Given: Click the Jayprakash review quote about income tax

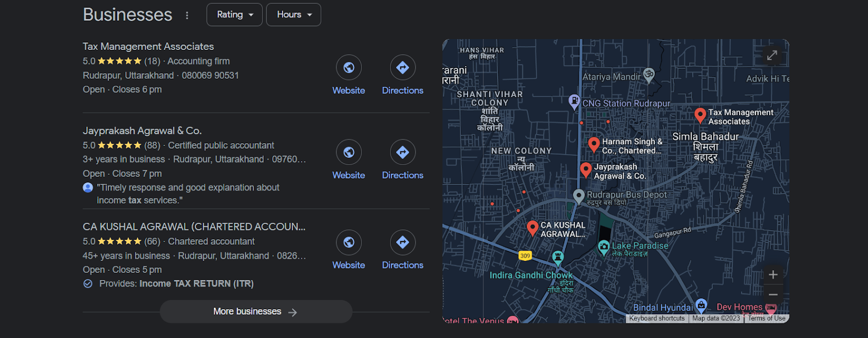Looking at the screenshot, I should click(188, 194).
